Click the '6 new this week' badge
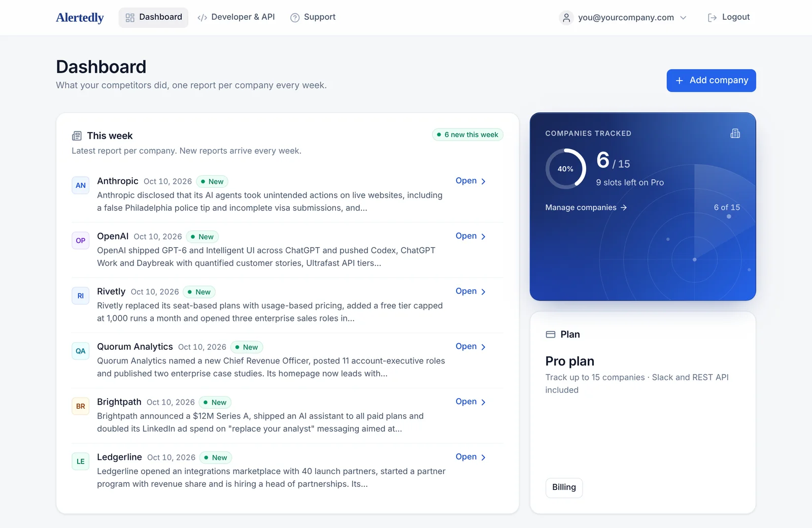Viewport: 812px width, 528px height. 467,135
